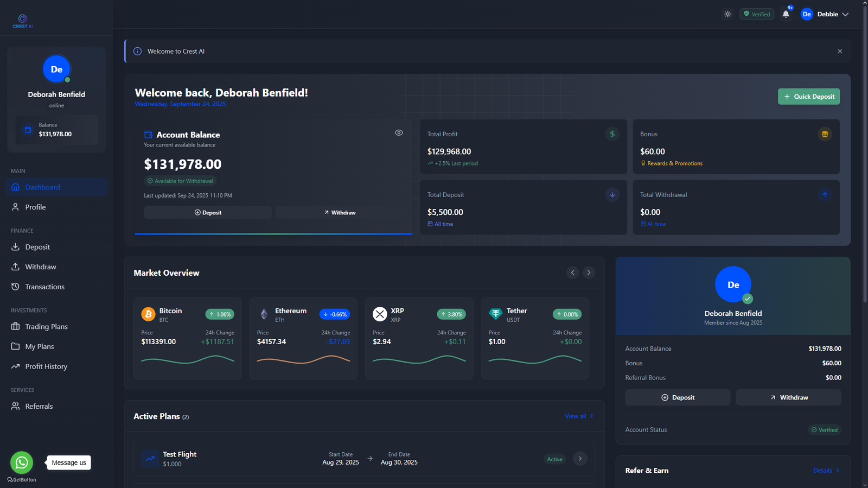Toggle the light/dark theme sun icon

click(727, 15)
